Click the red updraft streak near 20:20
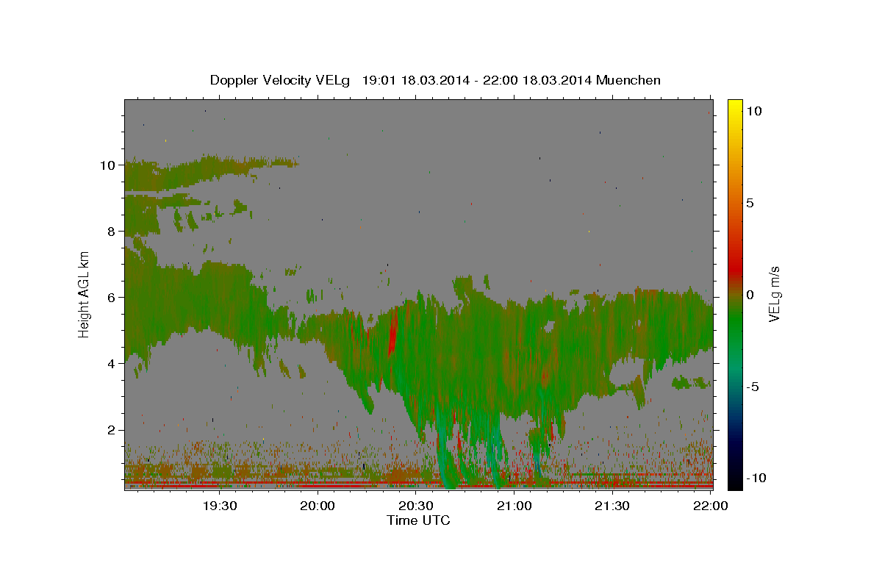This screenshot has height=588, width=882. 392,333
